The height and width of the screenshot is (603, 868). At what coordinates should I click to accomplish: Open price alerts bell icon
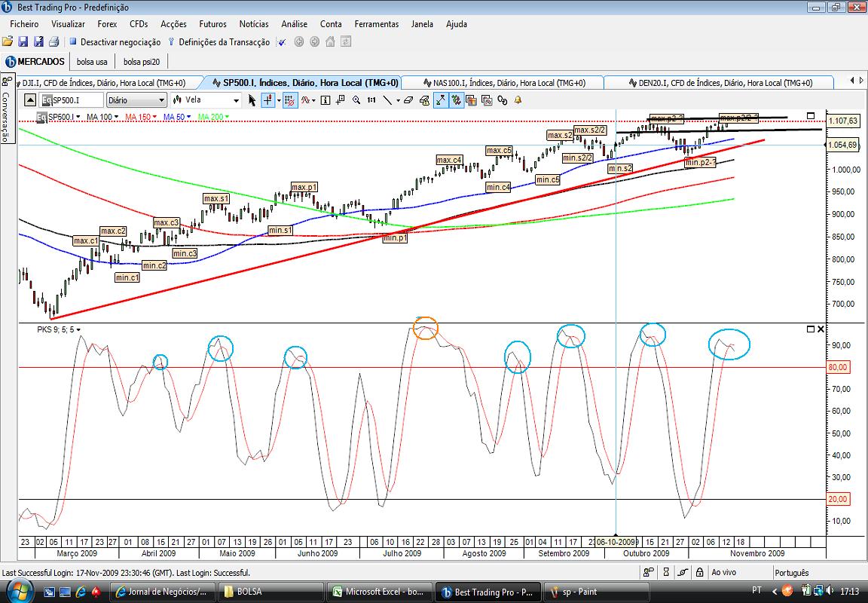pos(518,100)
